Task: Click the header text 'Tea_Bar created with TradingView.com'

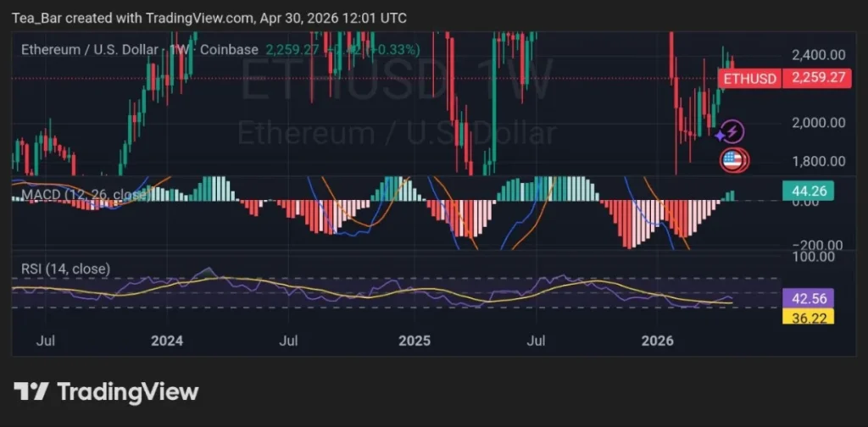Action: tap(133, 19)
